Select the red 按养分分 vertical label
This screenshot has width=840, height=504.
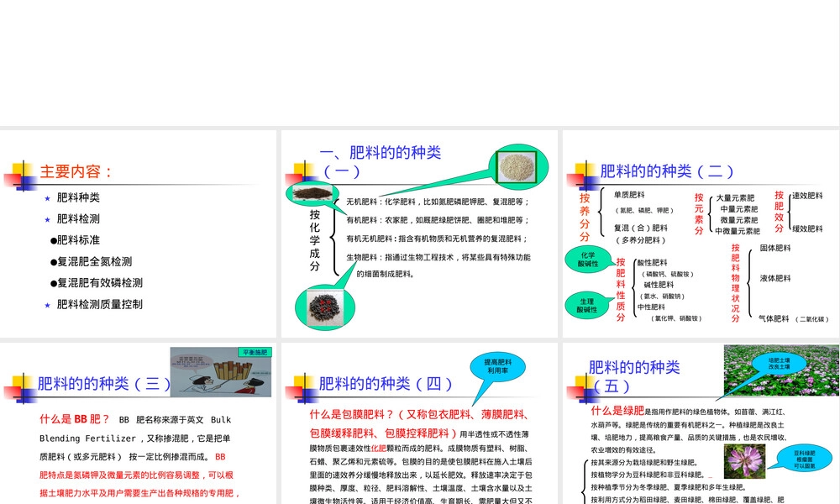(x=585, y=217)
